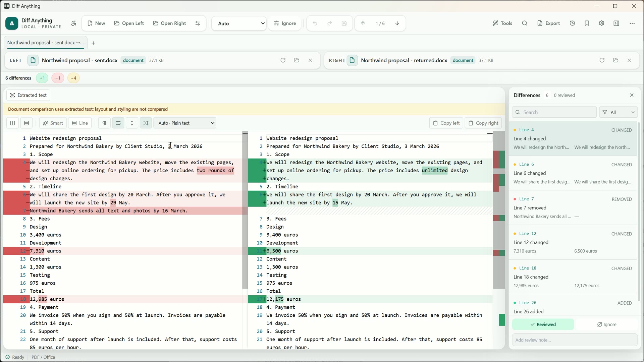
Task: Click the Ignore rules button in toolbar
Action: (x=285, y=23)
